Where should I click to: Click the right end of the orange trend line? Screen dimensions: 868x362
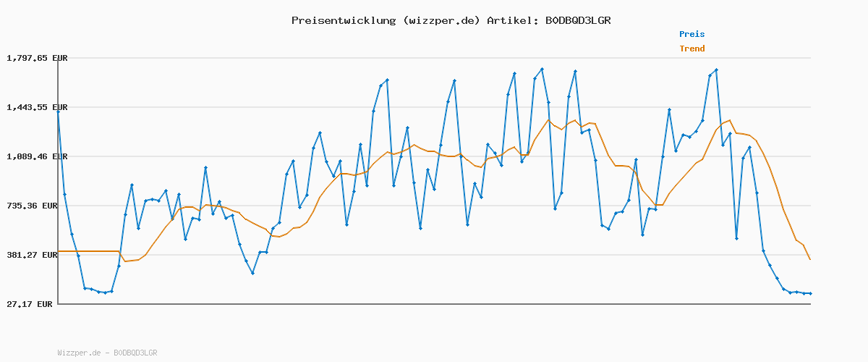pyautogui.click(x=810, y=259)
